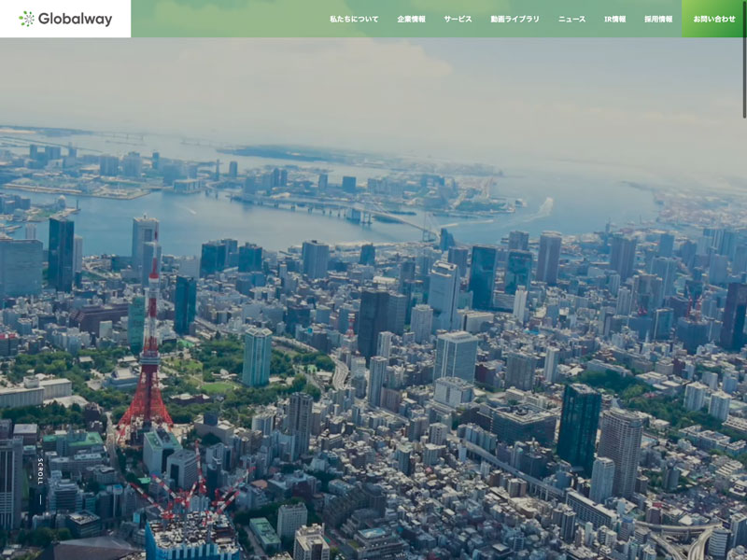The height and width of the screenshot is (560, 747).
Task: Click the red construction cranes at bottom
Action: click(187, 497)
